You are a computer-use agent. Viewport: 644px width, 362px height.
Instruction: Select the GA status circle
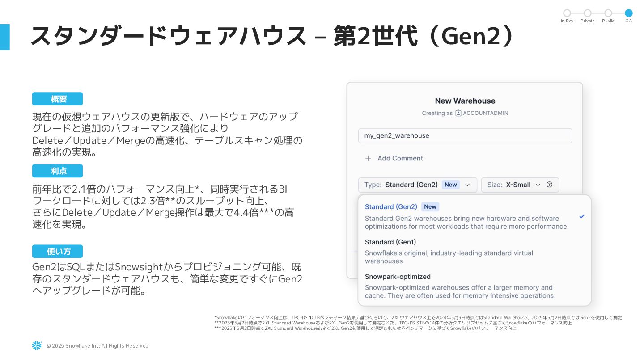(x=628, y=13)
